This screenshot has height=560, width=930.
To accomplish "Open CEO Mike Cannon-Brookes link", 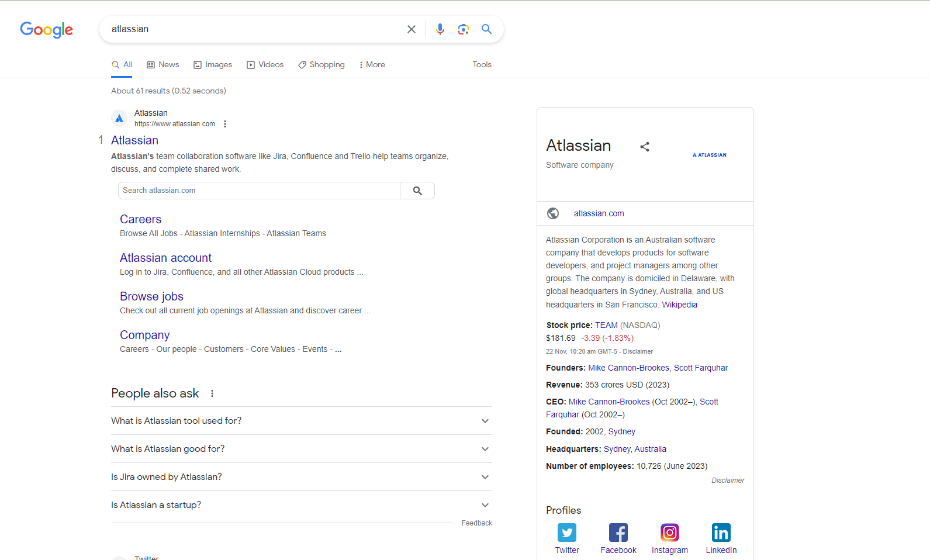I will pos(609,402).
